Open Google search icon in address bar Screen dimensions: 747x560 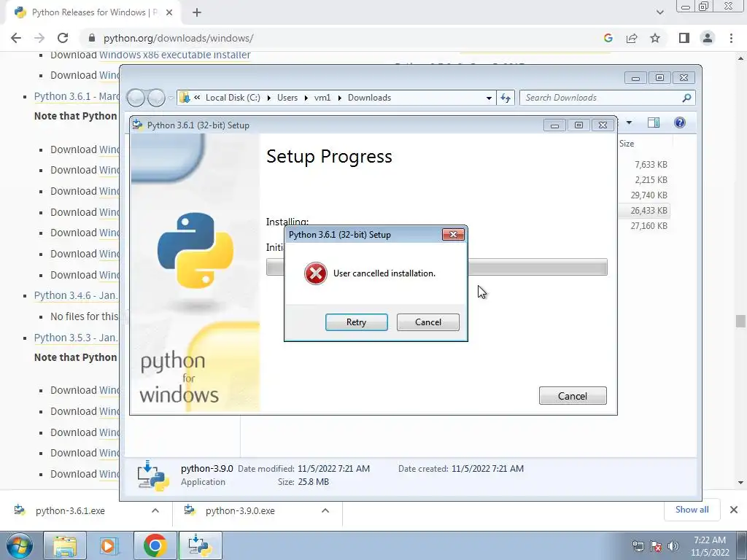click(x=608, y=38)
